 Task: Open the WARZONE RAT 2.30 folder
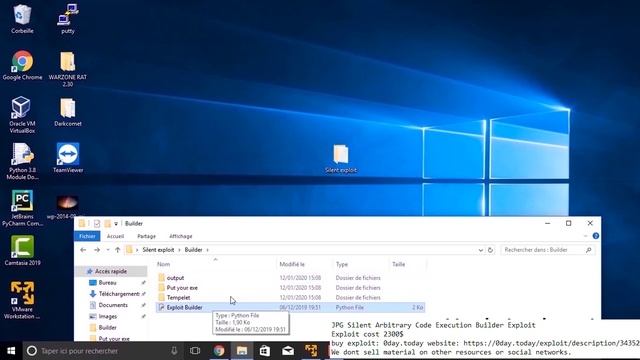[x=68, y=69]
